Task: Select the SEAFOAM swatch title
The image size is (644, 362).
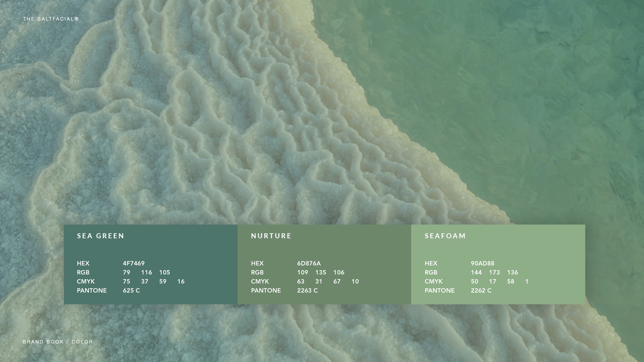Action: tap(445, 236)
